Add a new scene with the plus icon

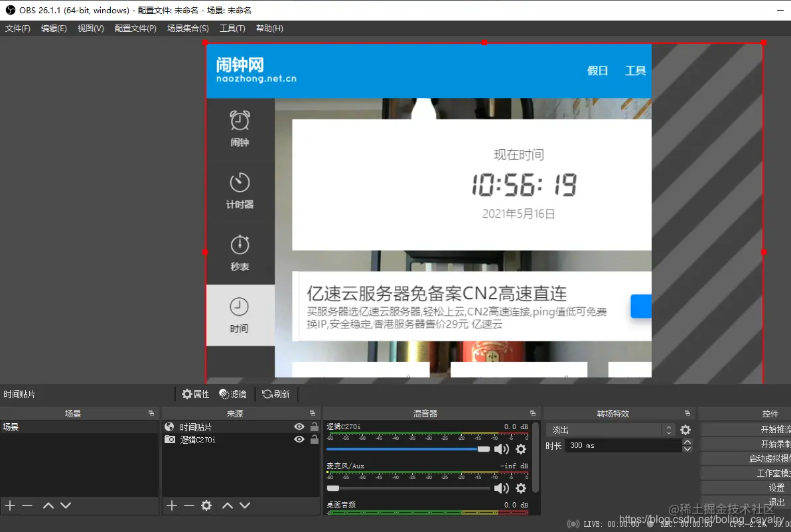9,505
